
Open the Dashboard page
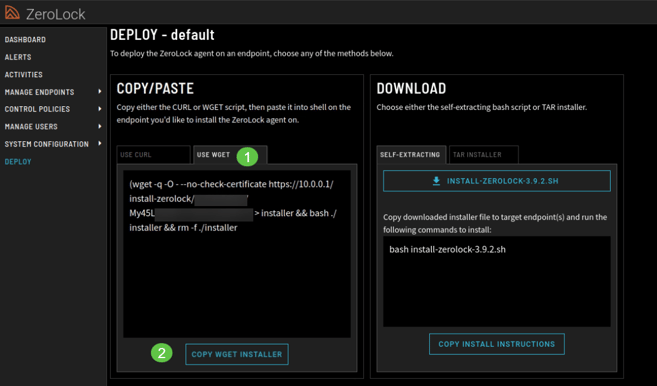25,39
